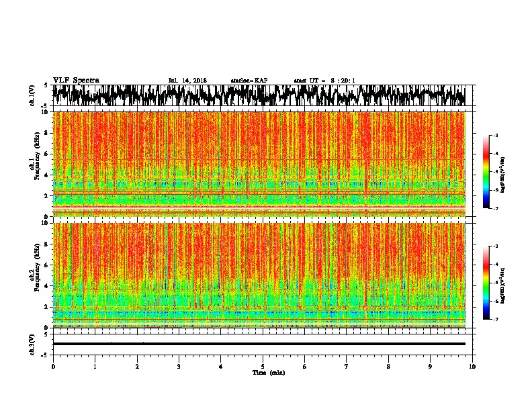Click the "ch.3(V)" axis label at bottom
Image resolution: width=532 pixels, height=411 pixels.
click(x=32, y=345)
